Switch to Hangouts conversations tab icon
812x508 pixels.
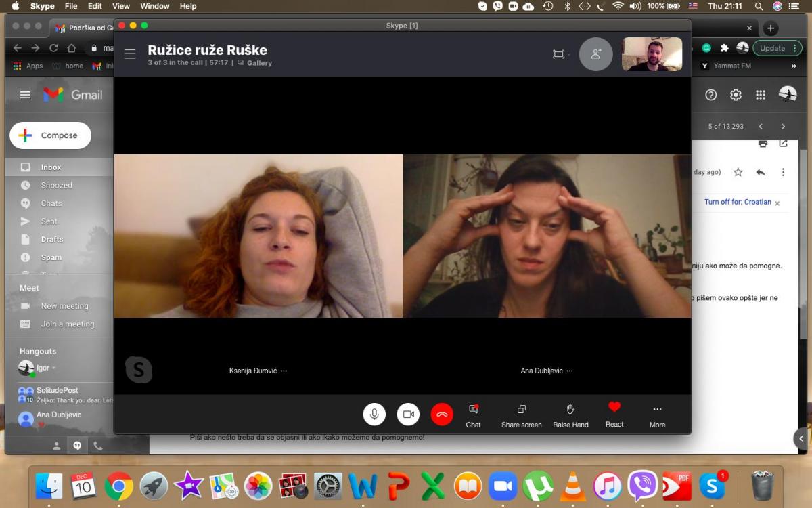click(x=77, y=446)
